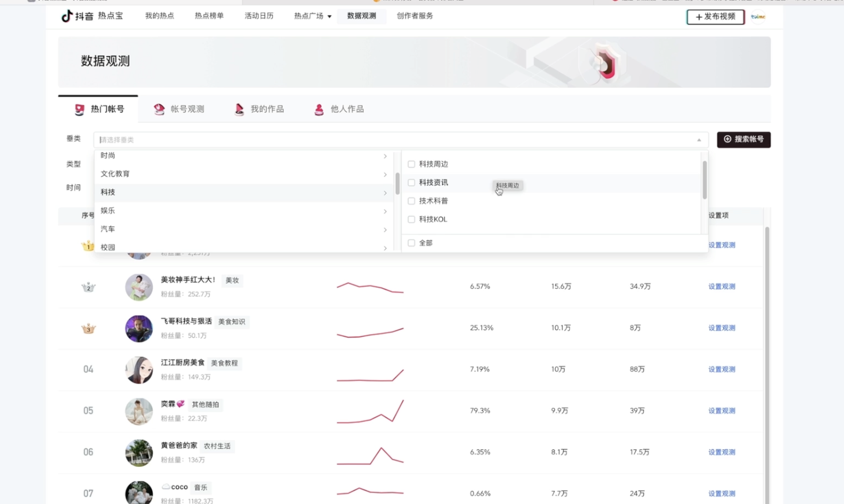844x504 pixels.
Task: Go to 创作者服务 menu item
Action: click(x=415, y=16)
